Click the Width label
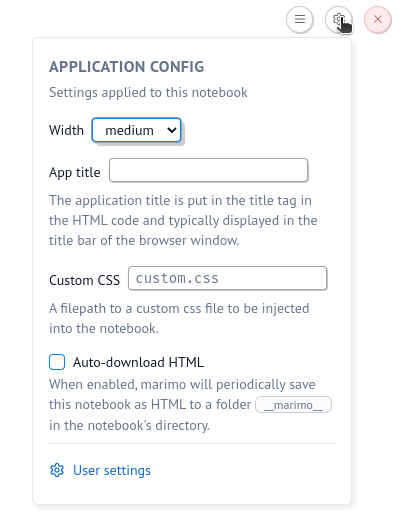Image resolution: width=401 pixels, height=515 pixels. coord(66,130)
